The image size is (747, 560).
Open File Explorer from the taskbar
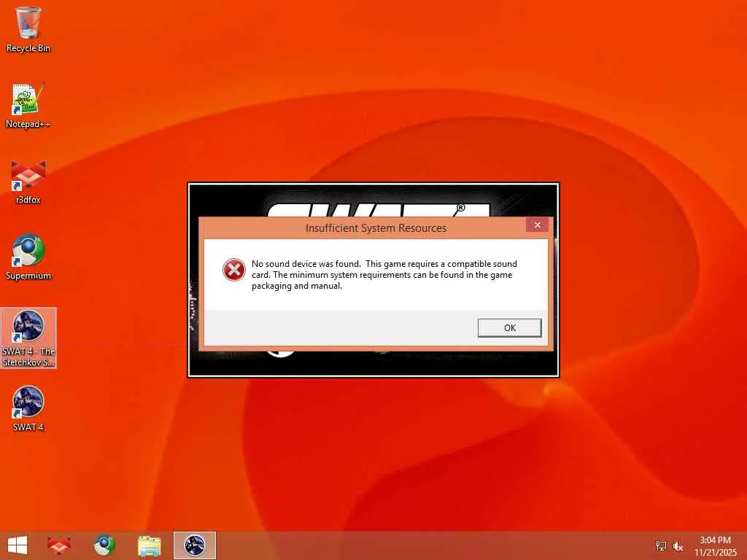click(149, 545)
